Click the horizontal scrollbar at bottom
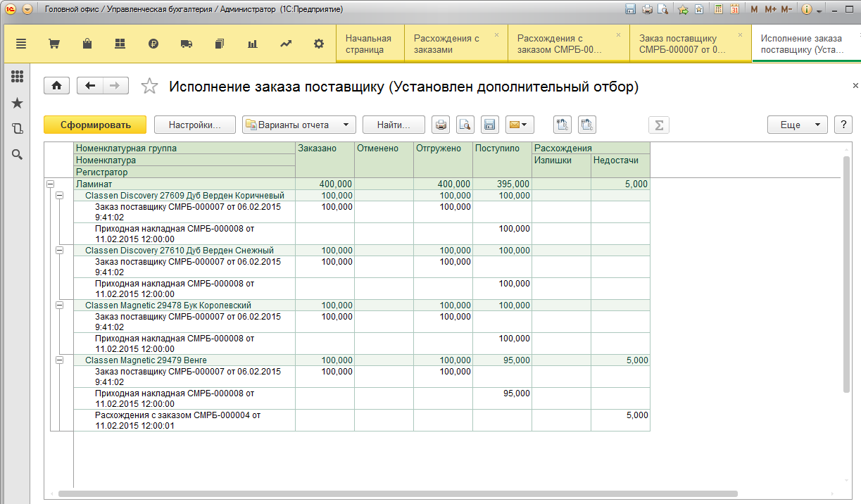This screenshot has width=861, height=504. 398,493
